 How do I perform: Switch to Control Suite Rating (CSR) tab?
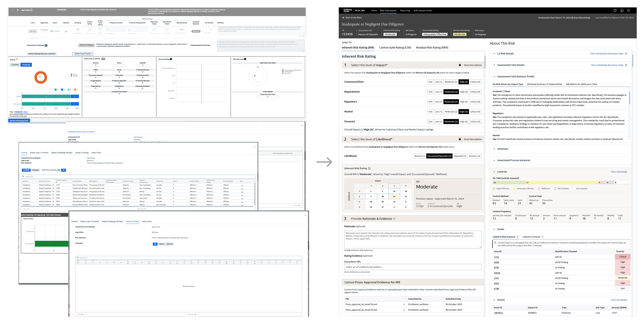[x=395, y=47]
